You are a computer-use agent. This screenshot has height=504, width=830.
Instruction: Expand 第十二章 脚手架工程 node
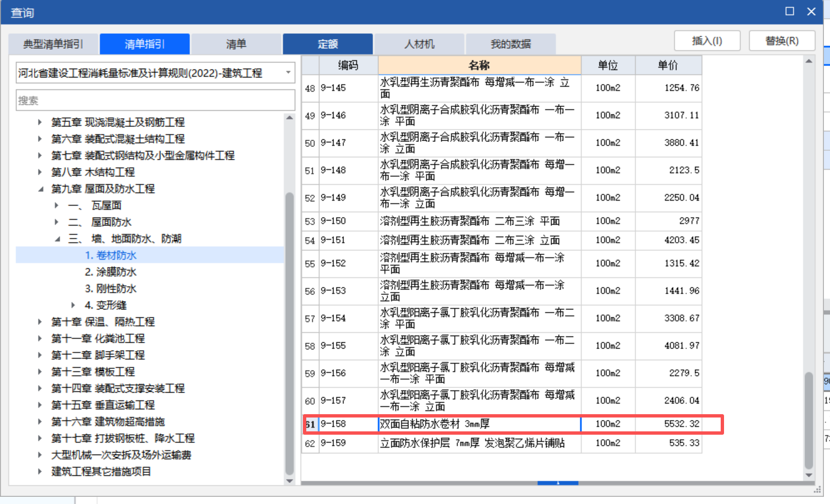pos(39,355)
